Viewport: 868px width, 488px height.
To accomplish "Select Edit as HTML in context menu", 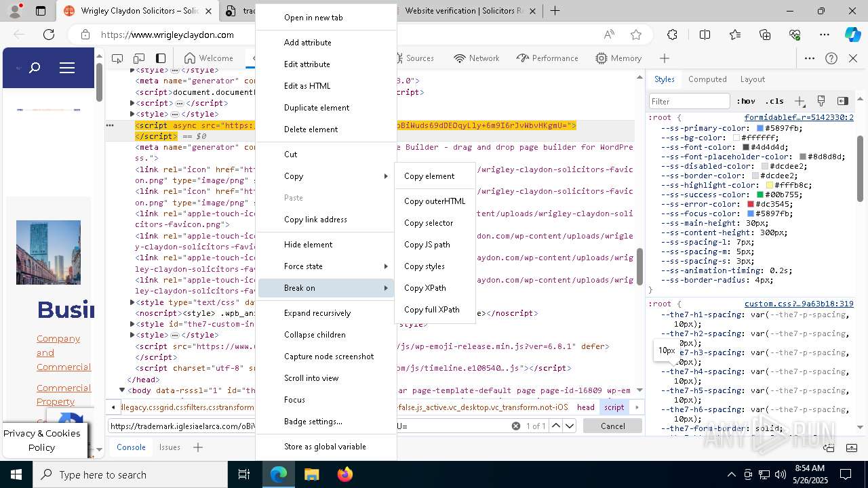I will (325, 86).
